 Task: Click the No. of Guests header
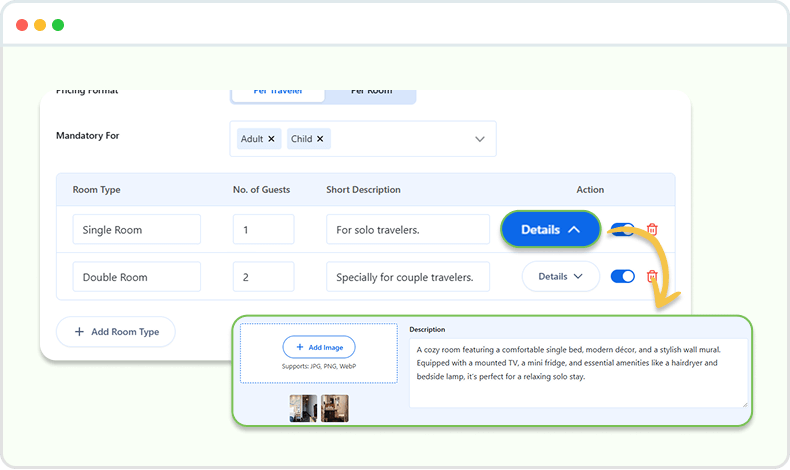[261, 190]
